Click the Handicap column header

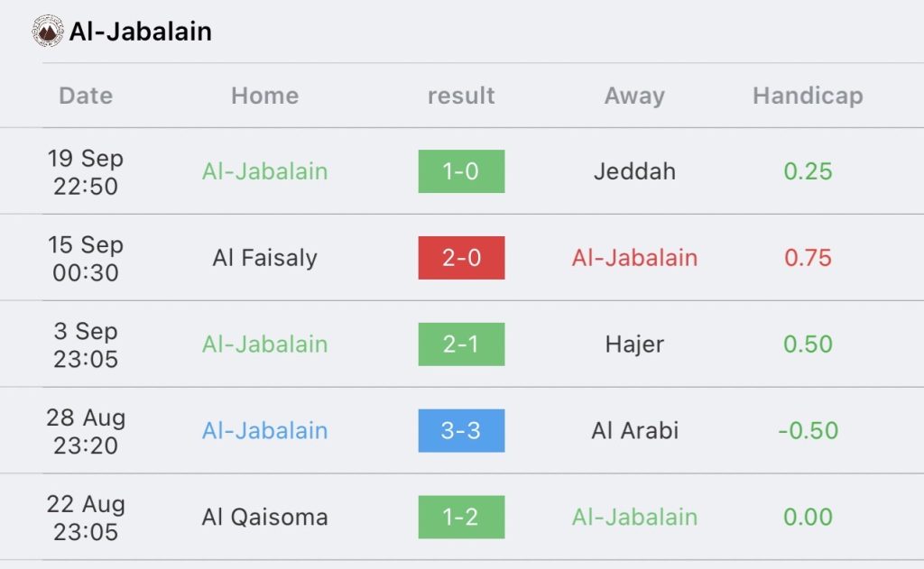tap(808, 96)
